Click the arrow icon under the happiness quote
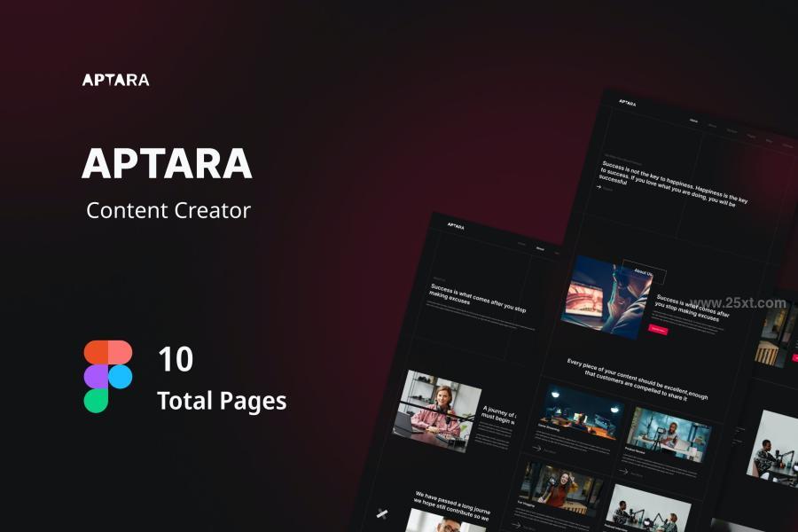 [x=599, y=187]
